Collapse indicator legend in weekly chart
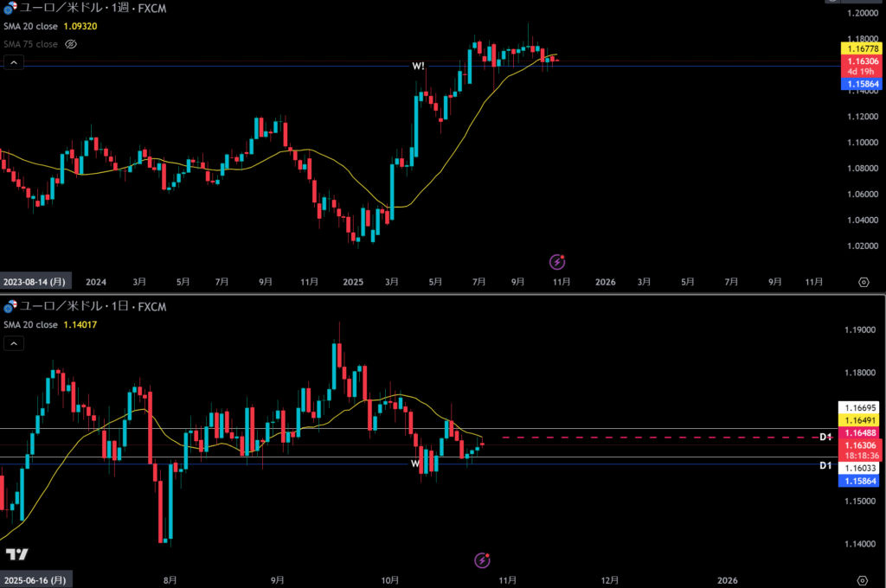 point(13,62)
